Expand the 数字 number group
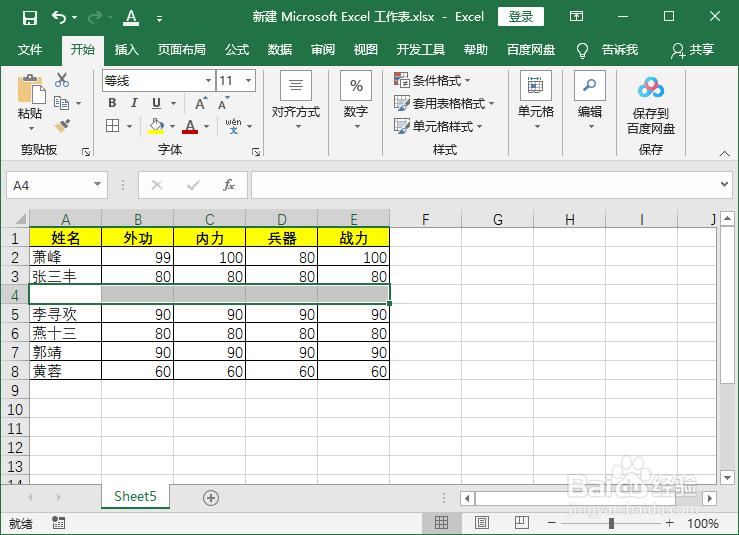The image size is (739, 535). (356, 100)
